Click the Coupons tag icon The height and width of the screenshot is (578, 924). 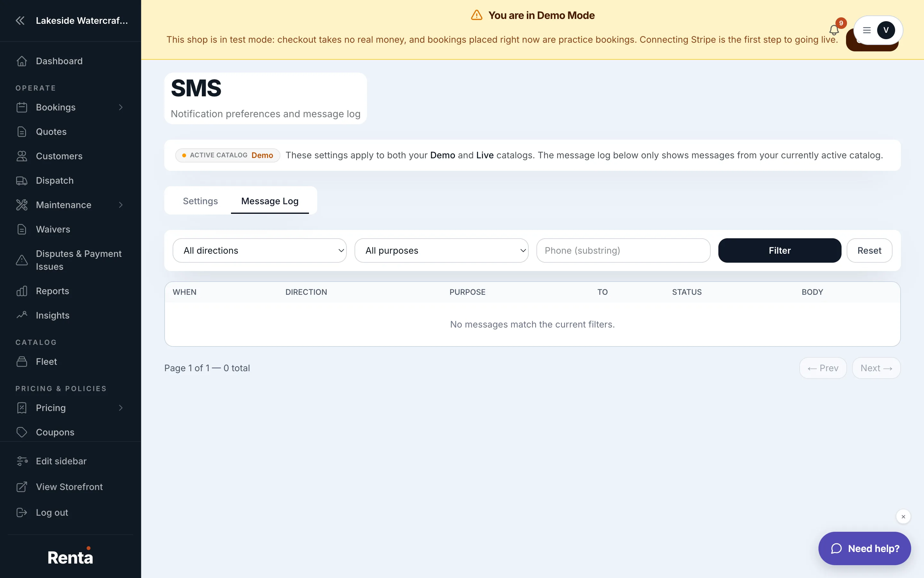(x=22, y=432)
